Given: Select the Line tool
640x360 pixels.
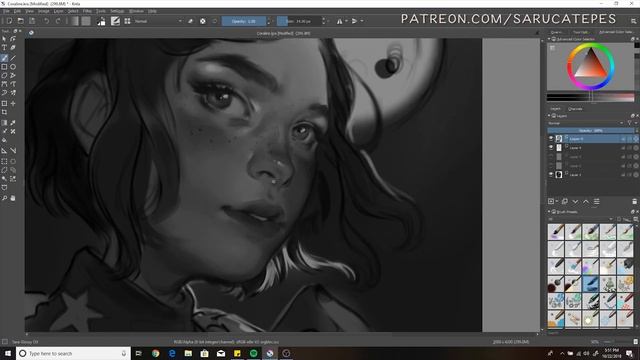Looking at the screenshot, I should pos(13,58).
